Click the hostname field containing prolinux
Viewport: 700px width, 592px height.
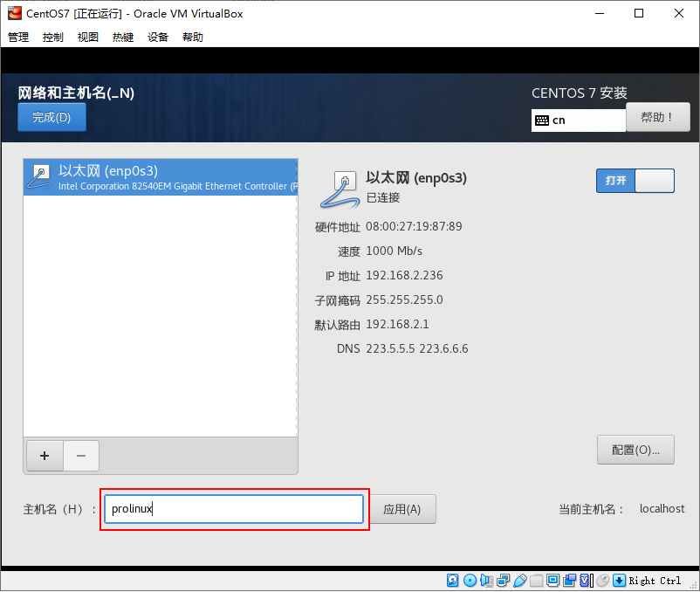[x=234, y=509]
